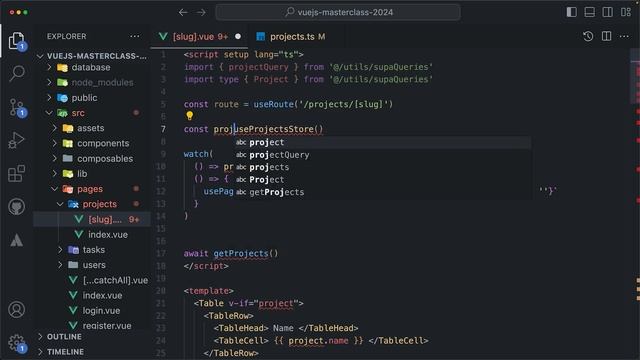Image resolution: width=640 pixels, height=360 pixels.
Task: Open the triangular logo view below GitHub
Action: (x=17, y=240)
